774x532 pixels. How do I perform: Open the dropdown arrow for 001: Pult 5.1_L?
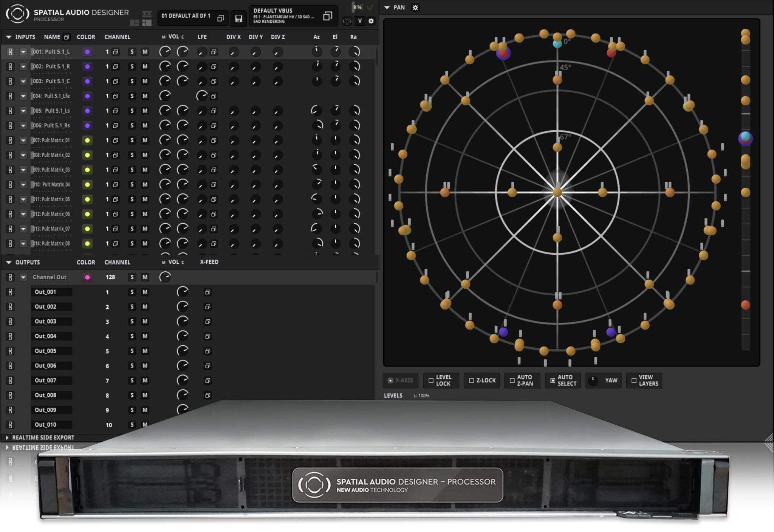point(23,52)
